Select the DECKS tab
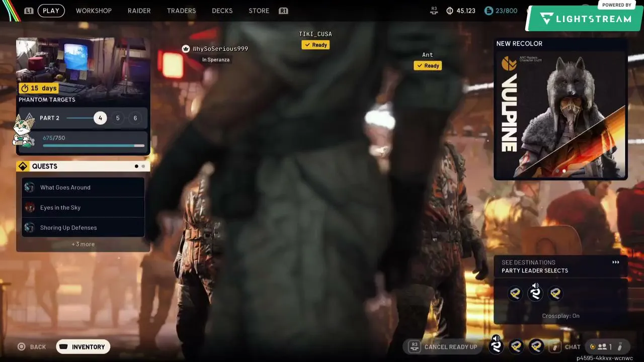This screenshot has width=644, height=362. pos(222,11)
